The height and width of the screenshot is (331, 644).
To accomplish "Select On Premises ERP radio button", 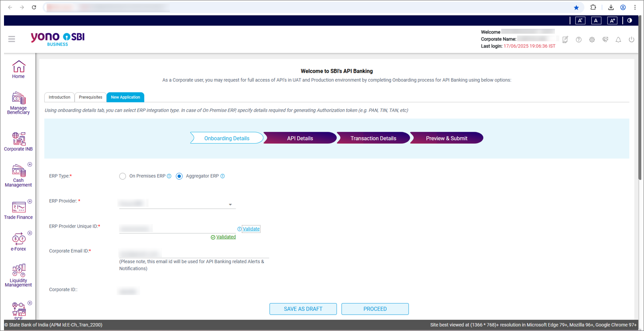I will tap(123, 176).
